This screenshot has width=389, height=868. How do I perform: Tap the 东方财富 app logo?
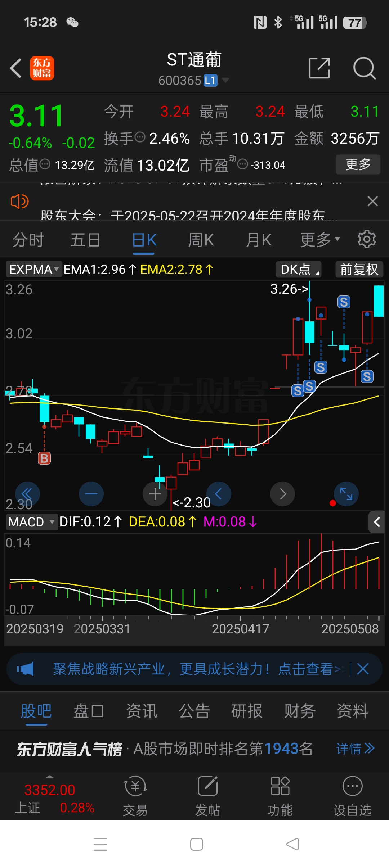[x=42, y=68]
